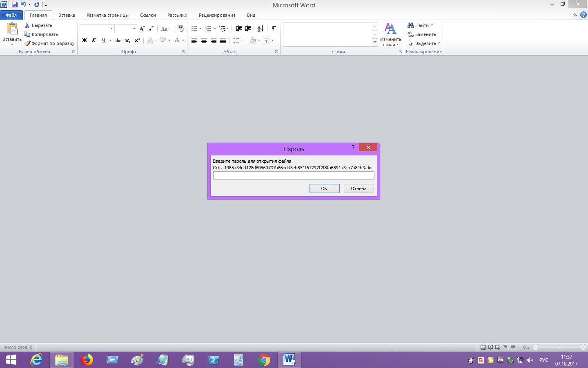
Task: Toggle Underline formatting (Ч)
Action: [103, 40]
